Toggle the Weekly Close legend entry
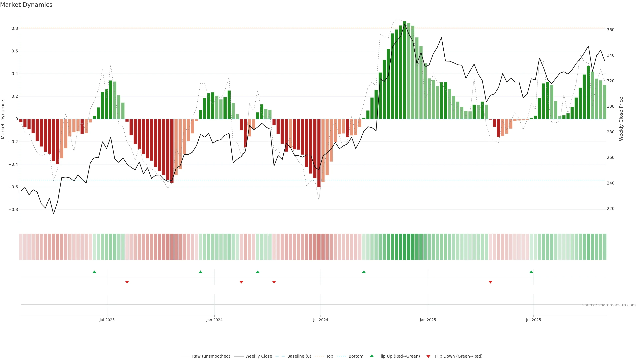Viewport: 644px width, 362px height. [x=258, y=356]
